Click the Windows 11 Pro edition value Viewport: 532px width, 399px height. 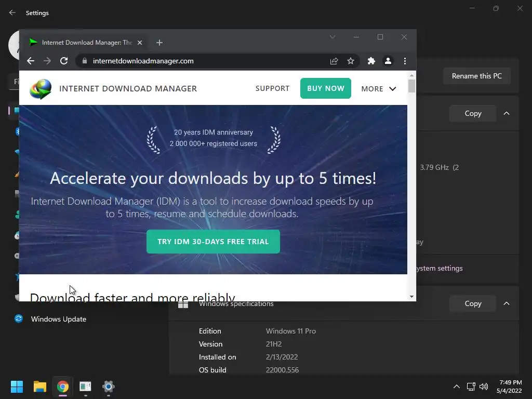pos(291,331)
